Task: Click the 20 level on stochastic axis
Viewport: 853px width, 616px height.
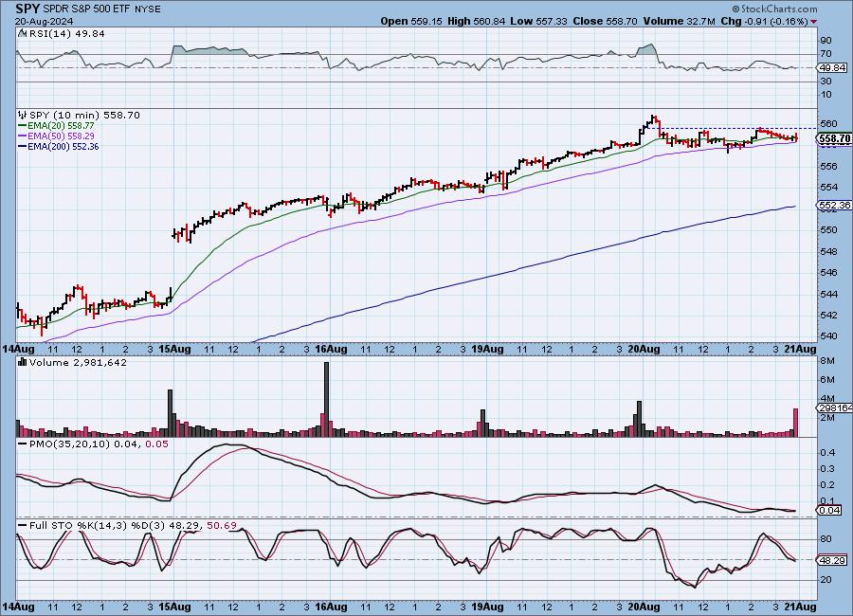Action: [826, 580]
